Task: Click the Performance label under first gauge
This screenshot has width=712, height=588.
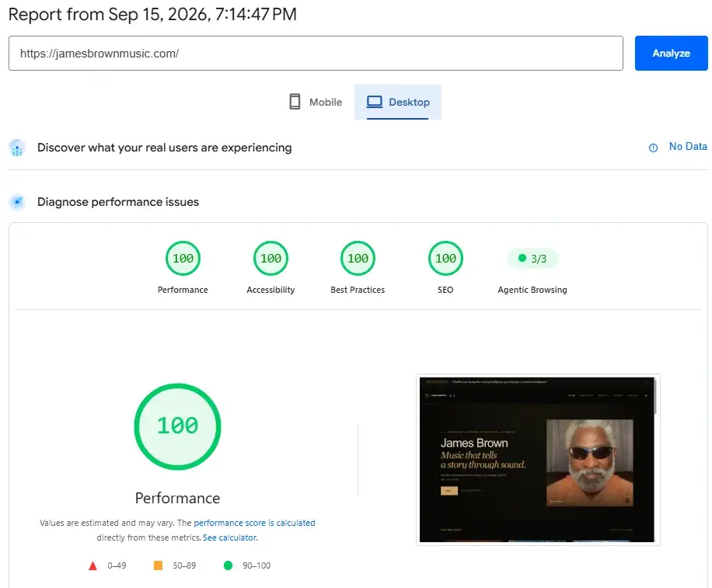Action: [183, 290]
